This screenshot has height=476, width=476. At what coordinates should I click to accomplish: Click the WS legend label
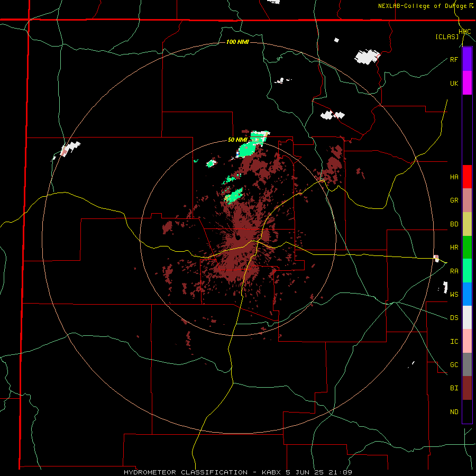pos(454,294)
